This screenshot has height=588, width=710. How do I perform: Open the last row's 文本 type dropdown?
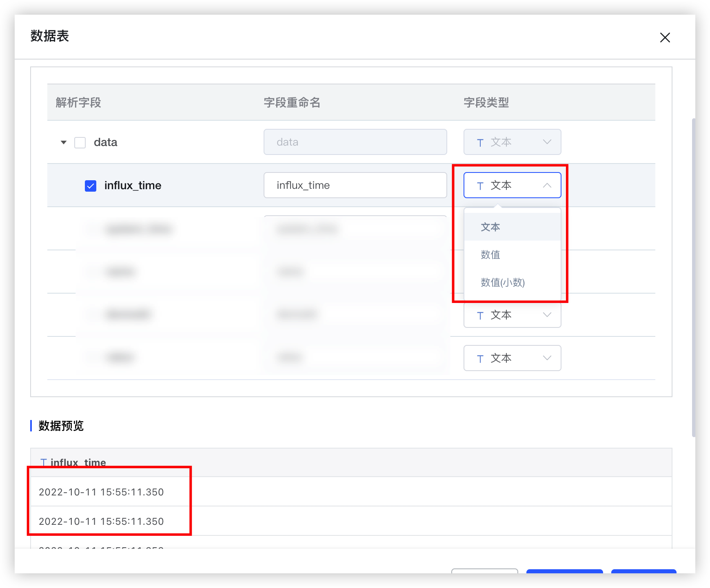(x=512, y=358)
